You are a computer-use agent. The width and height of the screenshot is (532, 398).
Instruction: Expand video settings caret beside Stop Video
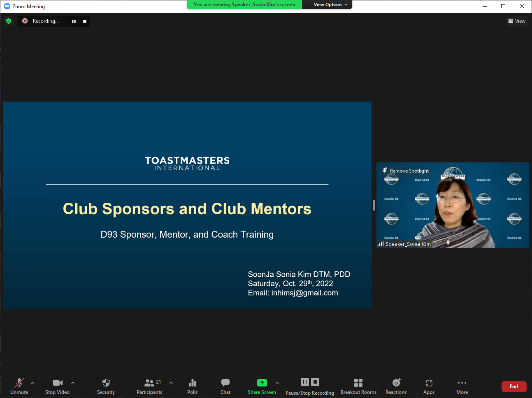(x=73, y=383)
